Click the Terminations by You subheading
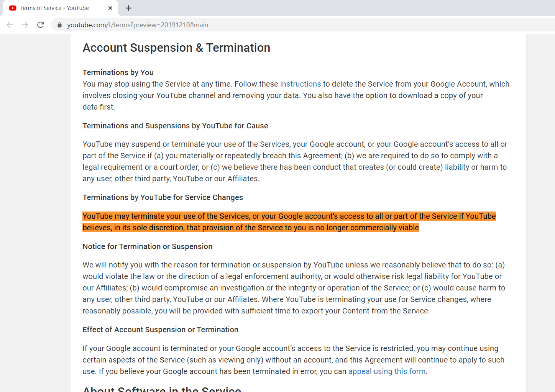The image size is (555, 392). (118, 72)
